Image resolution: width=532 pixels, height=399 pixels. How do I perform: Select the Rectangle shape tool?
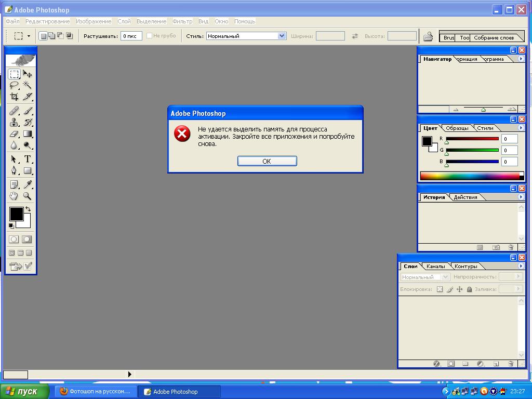click(28, 170)
